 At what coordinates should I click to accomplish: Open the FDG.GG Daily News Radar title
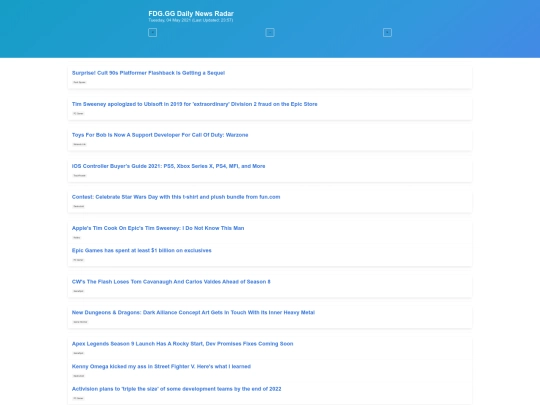[x=191, y=13]
